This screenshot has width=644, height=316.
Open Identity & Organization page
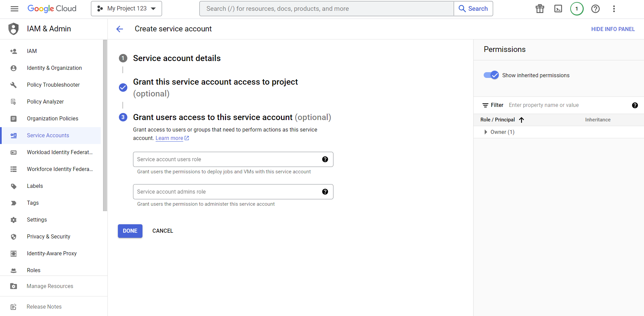tap(54, 68)
